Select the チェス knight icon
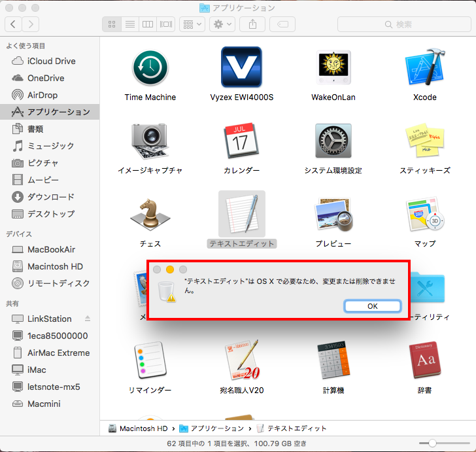The image size is (476, 452). [x=150, y=213]
